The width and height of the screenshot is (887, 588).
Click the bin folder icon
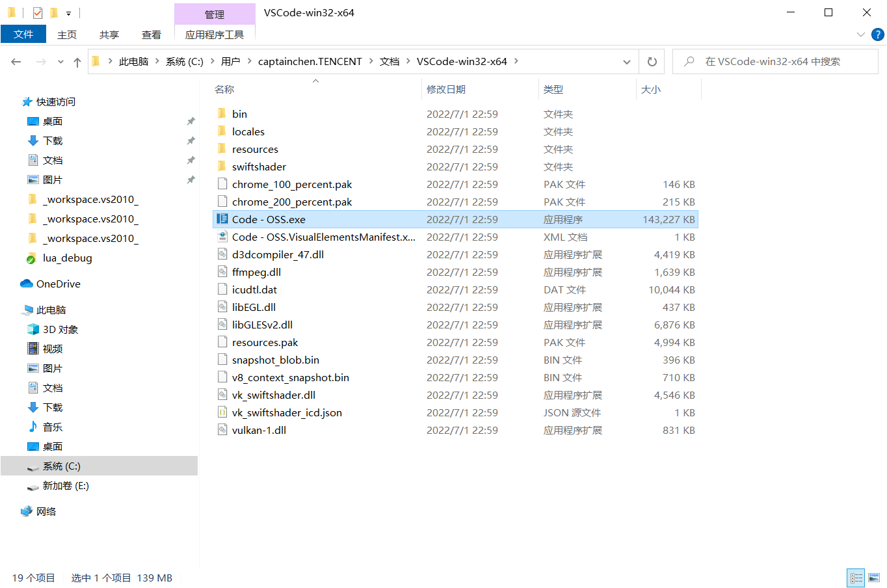(x=222, y=114)
